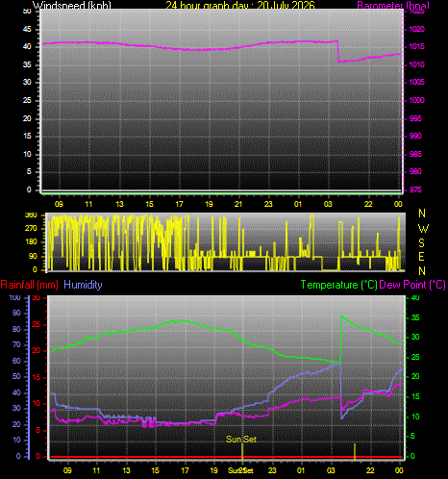Screen dimensions: 448x479
Task: Click hour 03 on the lower chart time axis
Action: tap(331, 470)
